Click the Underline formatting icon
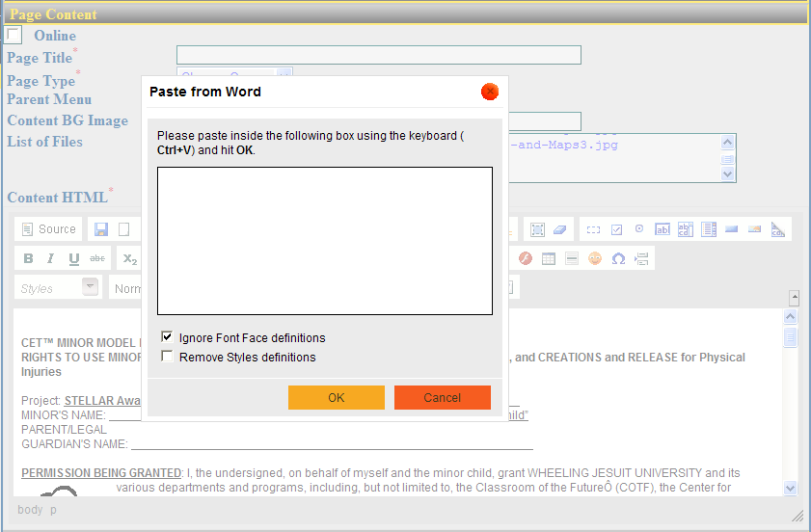 [x=74, y=258]
